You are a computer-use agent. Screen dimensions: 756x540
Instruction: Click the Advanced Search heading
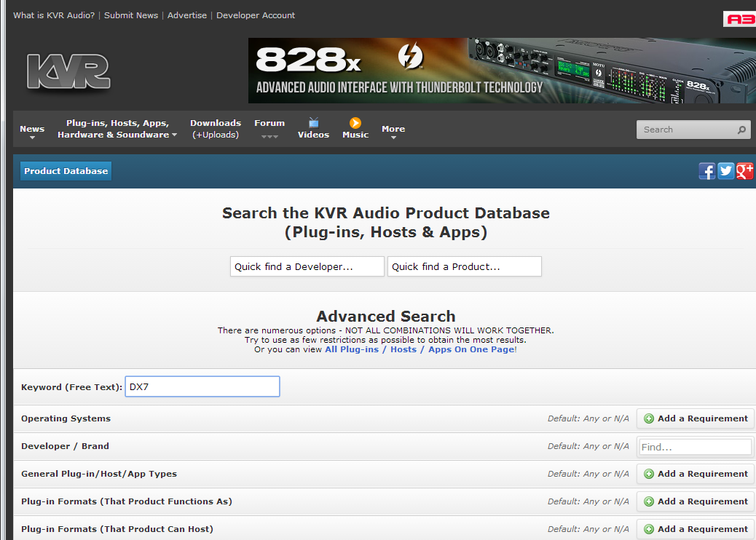pyautogui.click(x=386, y=317)
